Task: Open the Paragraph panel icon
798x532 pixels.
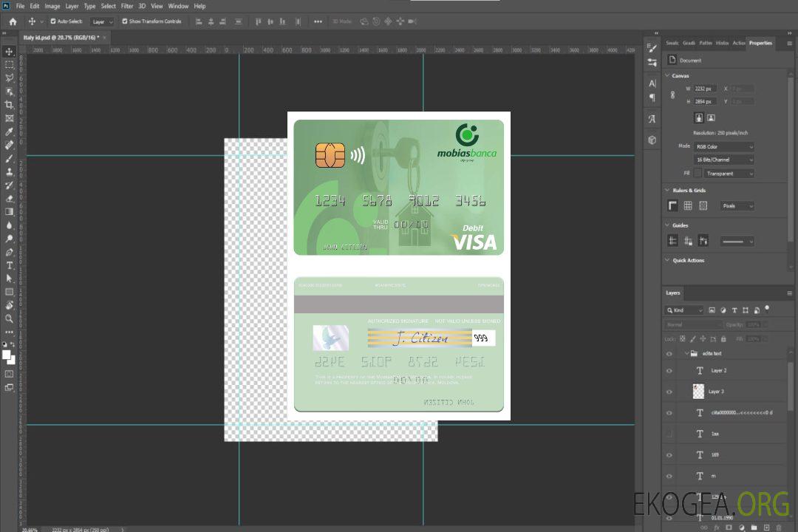Action: pyautogui.click(x=652, y=98)
